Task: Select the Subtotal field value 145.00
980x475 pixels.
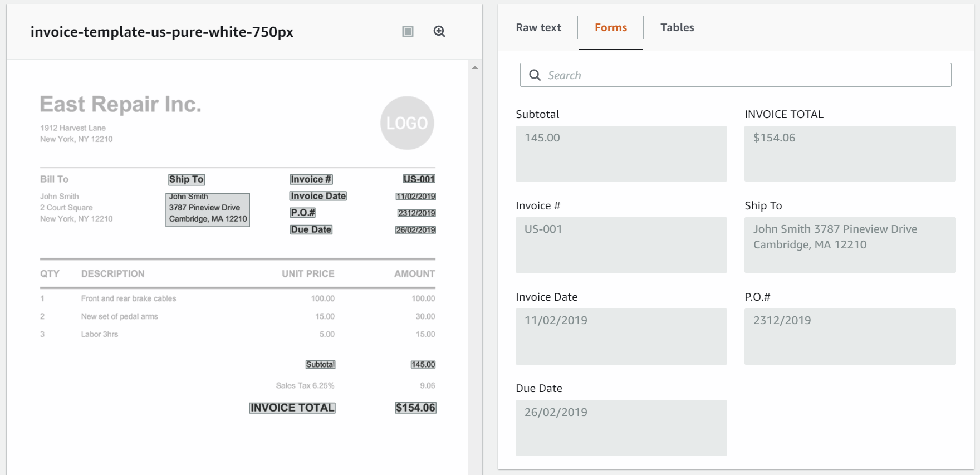Action: (621, 154)
